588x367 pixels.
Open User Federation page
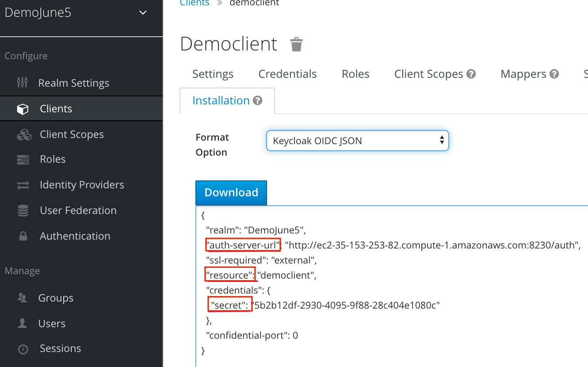click(78, 210)
